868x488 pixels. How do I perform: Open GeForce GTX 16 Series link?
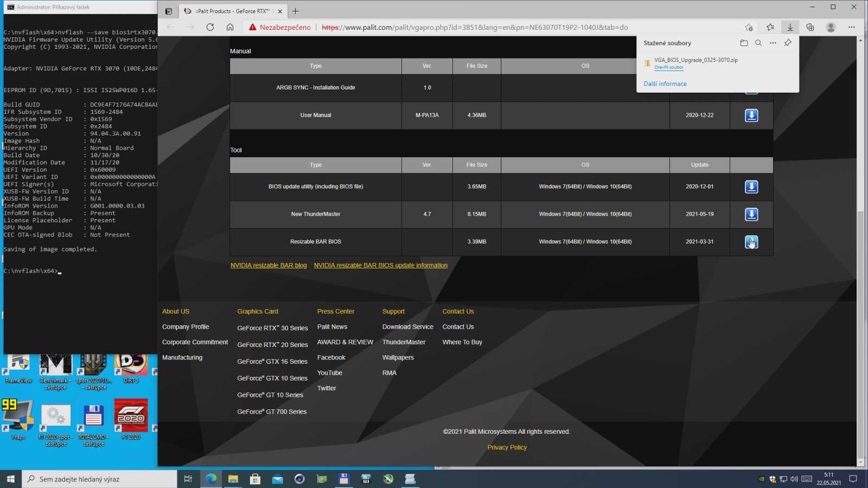click(272, 362)
